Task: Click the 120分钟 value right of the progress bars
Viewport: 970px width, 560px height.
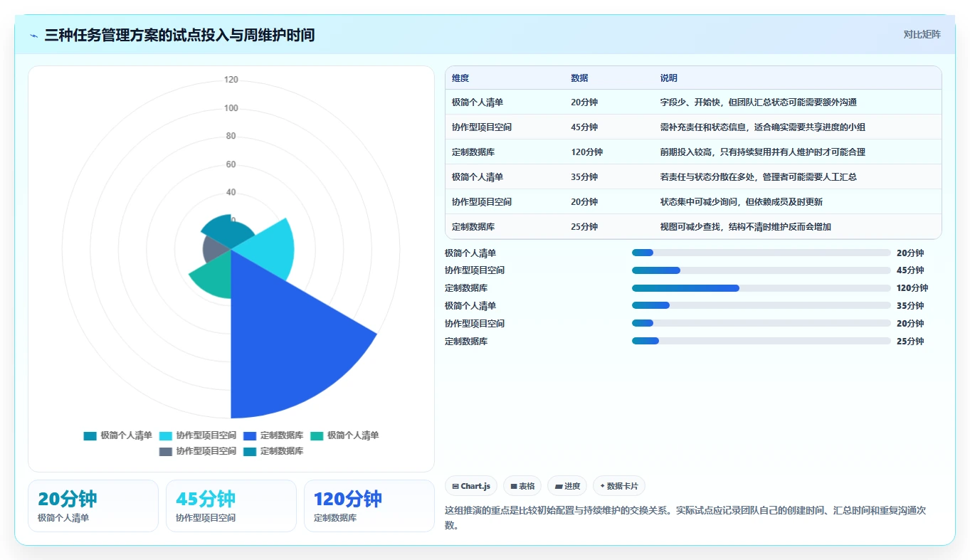Action: click(912, 288)
